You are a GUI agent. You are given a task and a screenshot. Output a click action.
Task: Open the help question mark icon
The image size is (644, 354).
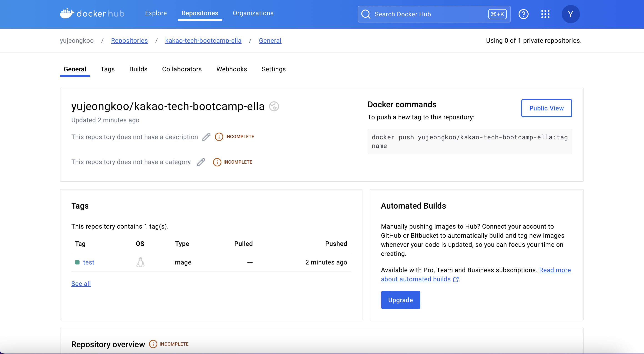523,14
